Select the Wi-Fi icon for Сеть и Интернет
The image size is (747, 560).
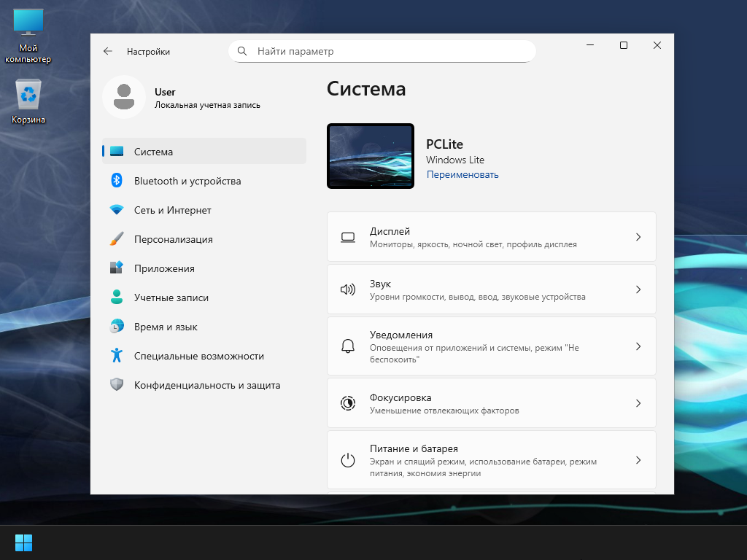[117, 209]
